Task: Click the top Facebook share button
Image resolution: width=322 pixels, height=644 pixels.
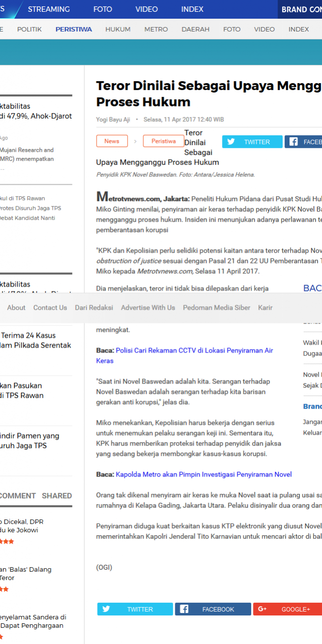Action: [x=303, y=142]
